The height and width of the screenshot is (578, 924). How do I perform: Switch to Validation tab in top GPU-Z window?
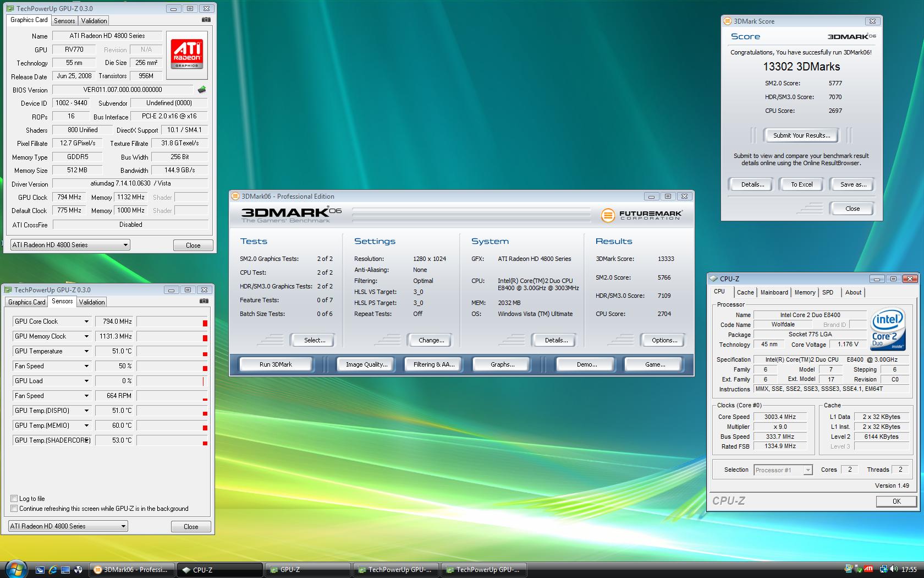tap(94, 21)
